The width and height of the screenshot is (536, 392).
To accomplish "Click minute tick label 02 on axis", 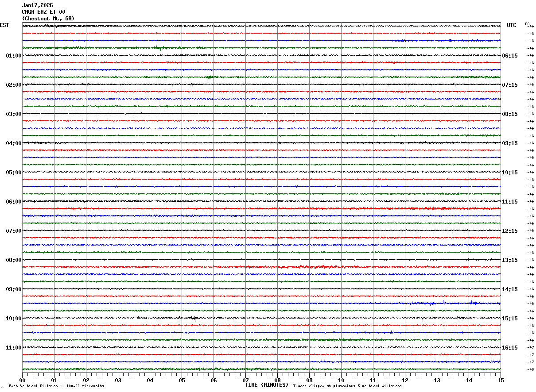I will click(x=86, y=380).
